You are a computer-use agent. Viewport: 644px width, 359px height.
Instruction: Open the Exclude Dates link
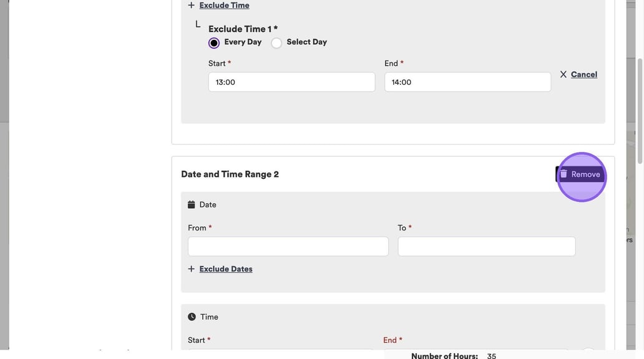coord(226,269)
